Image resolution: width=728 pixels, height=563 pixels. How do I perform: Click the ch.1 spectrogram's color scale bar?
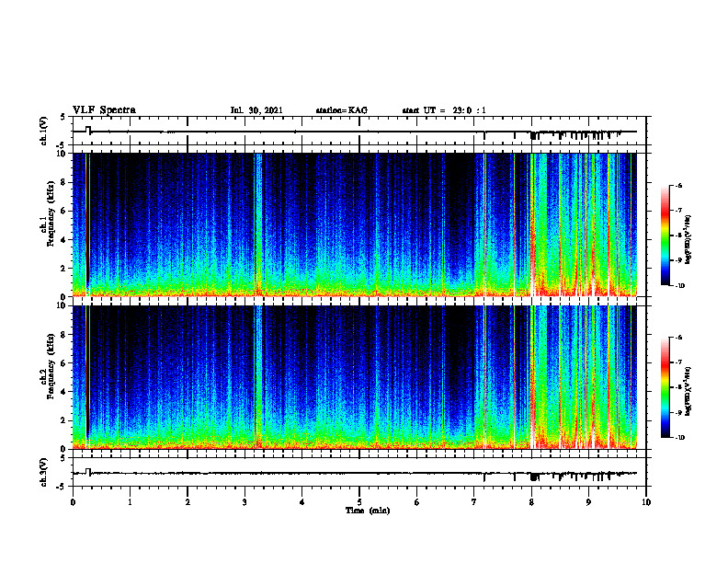coord(665,236)
